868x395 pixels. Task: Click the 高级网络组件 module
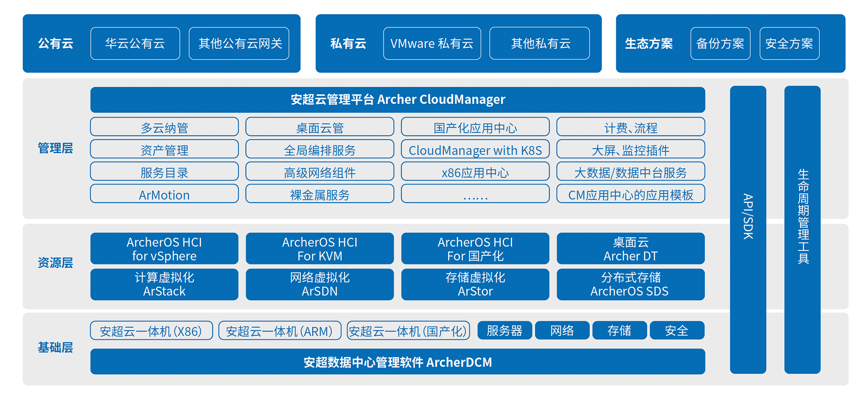[320, 171]
